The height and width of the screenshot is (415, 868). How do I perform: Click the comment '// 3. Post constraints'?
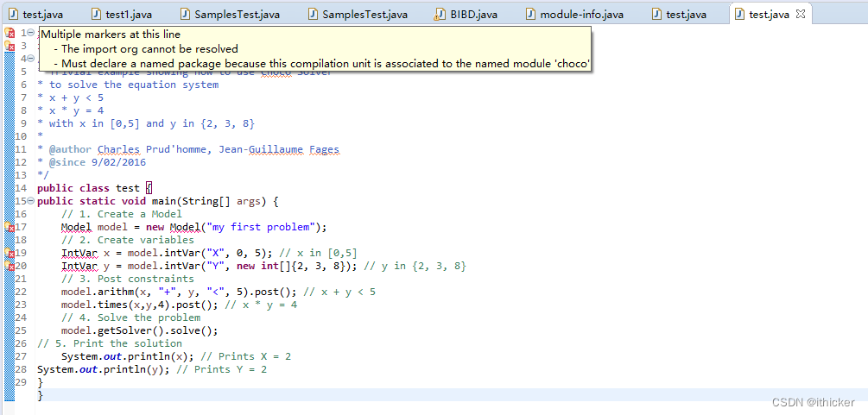pos(127,279)
